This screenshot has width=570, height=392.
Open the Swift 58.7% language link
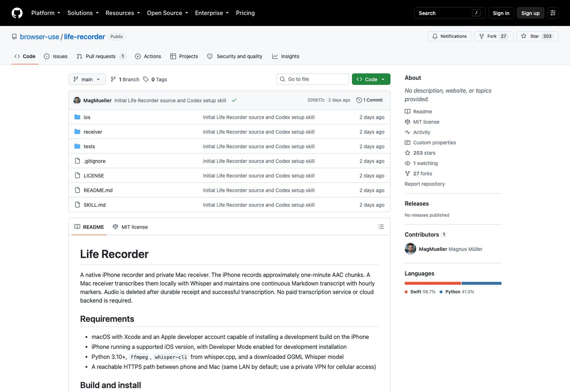[420, 292]
